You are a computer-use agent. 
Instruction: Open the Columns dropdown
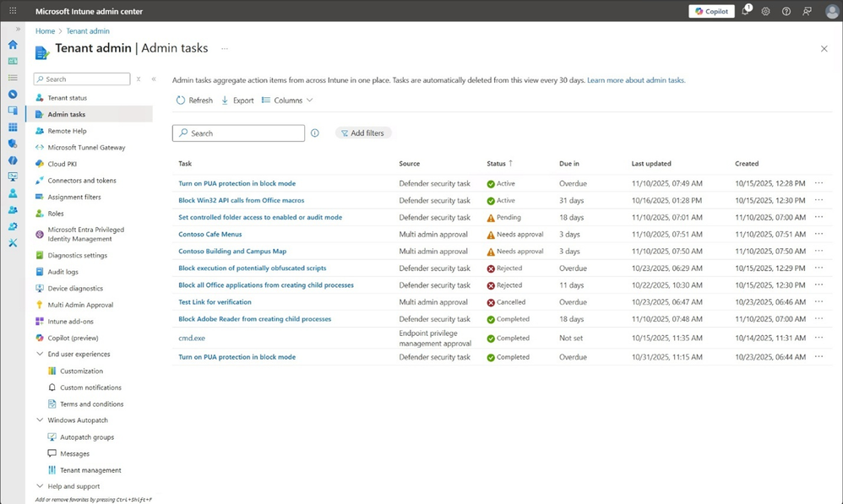point(286,100)
